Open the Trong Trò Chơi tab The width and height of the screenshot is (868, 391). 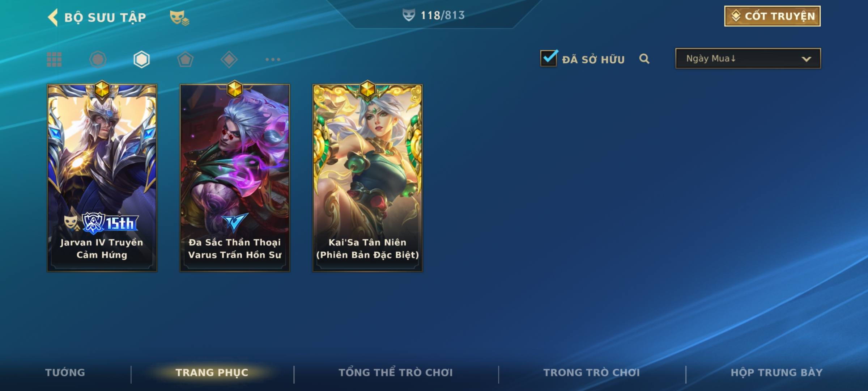point(592,373)
